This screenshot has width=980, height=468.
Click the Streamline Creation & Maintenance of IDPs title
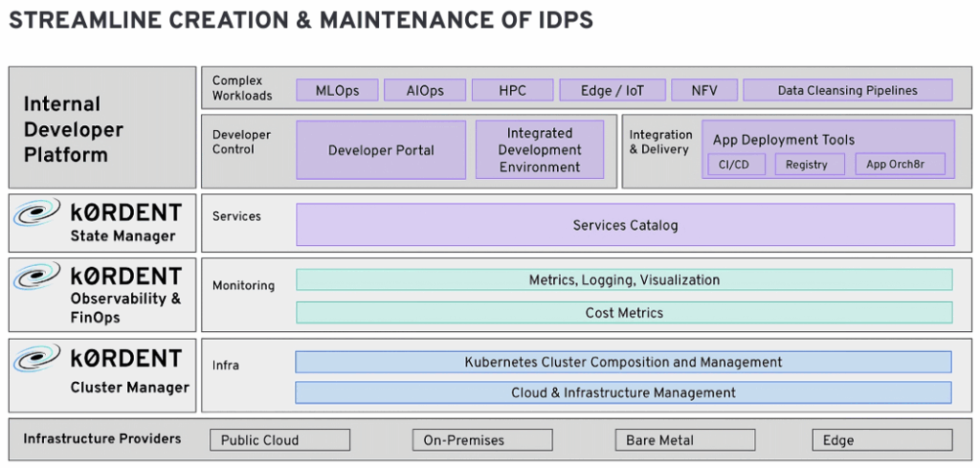click(x=301, y=21)
